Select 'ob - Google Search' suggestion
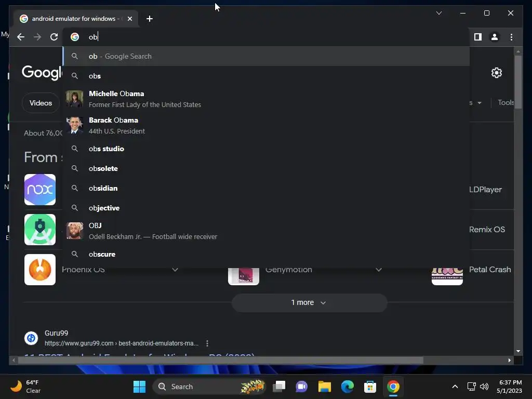532x399 pixels. [267, 56]
